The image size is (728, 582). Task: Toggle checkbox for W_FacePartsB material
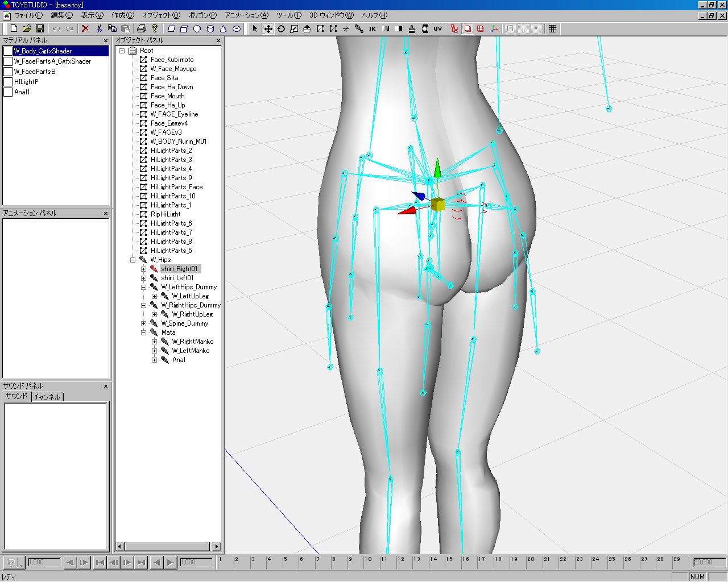point(8,72)
